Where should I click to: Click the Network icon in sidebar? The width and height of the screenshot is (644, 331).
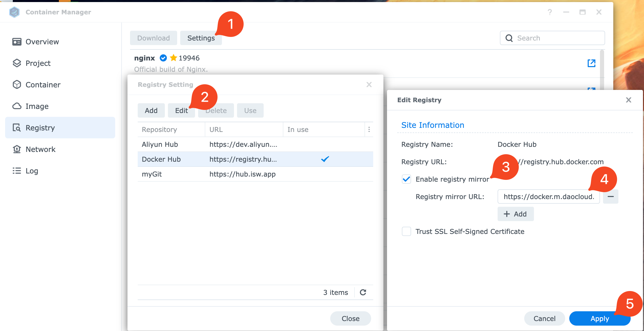pyautogui.click(x=17, y=149)
